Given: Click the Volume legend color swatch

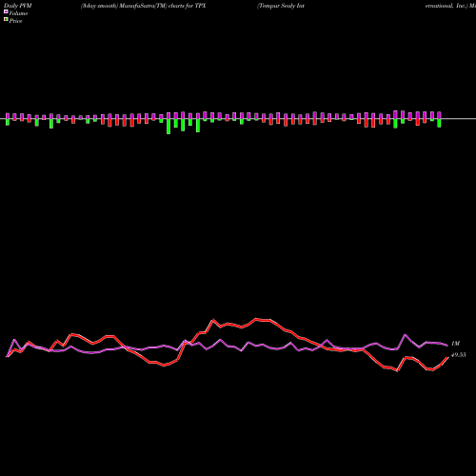Looking at the screenshot, I should point(6,11).
